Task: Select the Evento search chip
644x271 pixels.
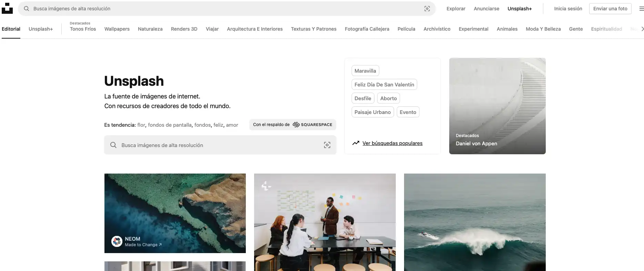Action: coord(408,112)
